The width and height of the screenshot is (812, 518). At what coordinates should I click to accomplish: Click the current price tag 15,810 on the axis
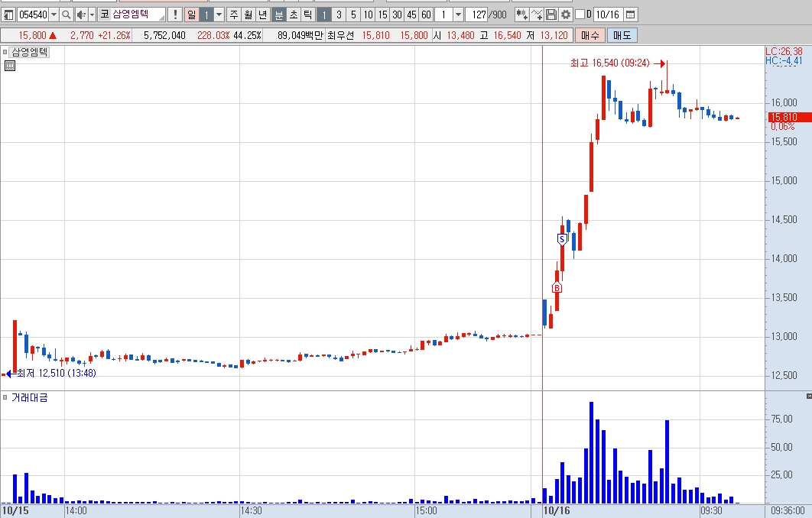coord(789,118)
